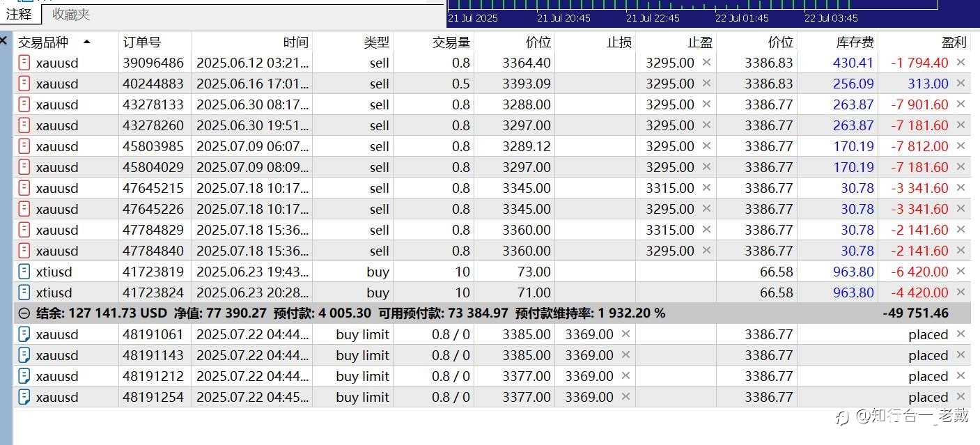The image size is (980, 445).
Task: Select buy limit type of order 48191143
Action: [362, 355]
